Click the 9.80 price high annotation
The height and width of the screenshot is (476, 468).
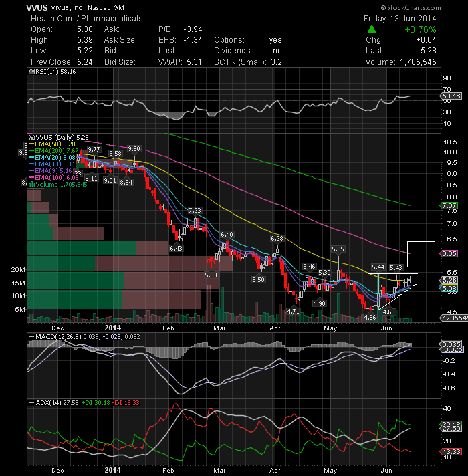coord(134,148)
